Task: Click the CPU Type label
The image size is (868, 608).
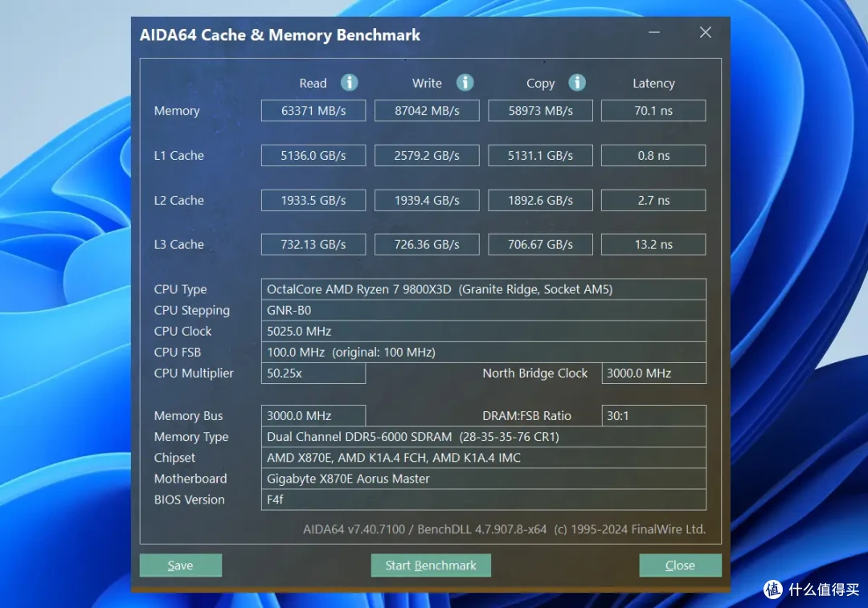Action: coord(181,289)
